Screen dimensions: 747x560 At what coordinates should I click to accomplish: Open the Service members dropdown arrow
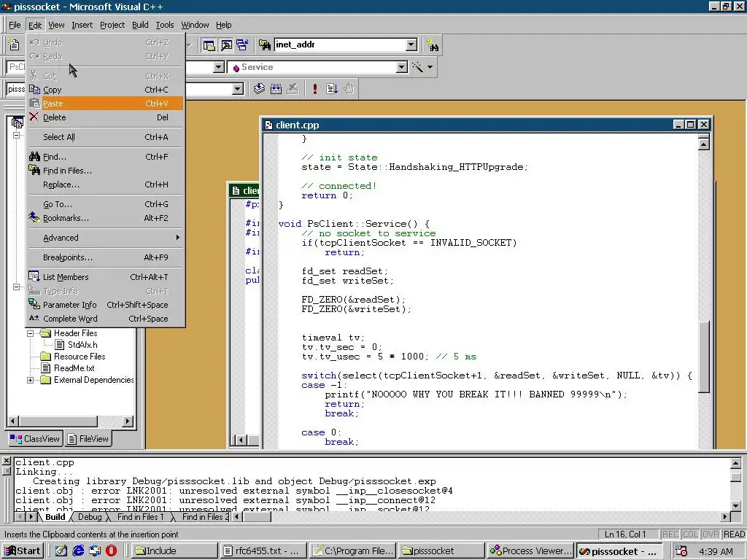402,67
